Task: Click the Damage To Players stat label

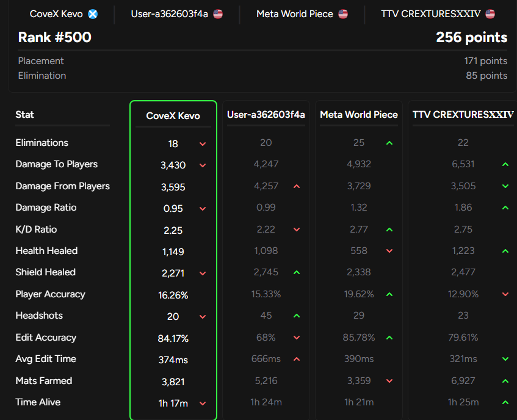Action: (x=57, y=164)
